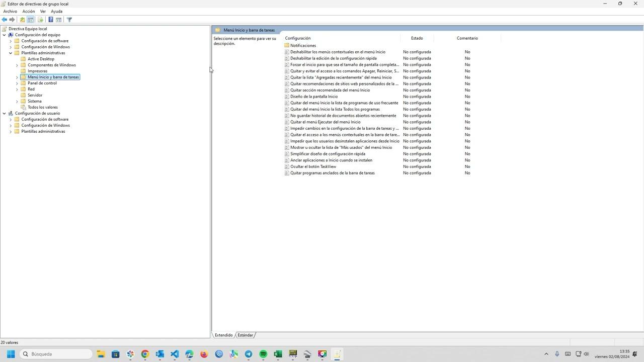Open the Notificaciones folder in the list

pyautogui.click(x=303, y=45)
